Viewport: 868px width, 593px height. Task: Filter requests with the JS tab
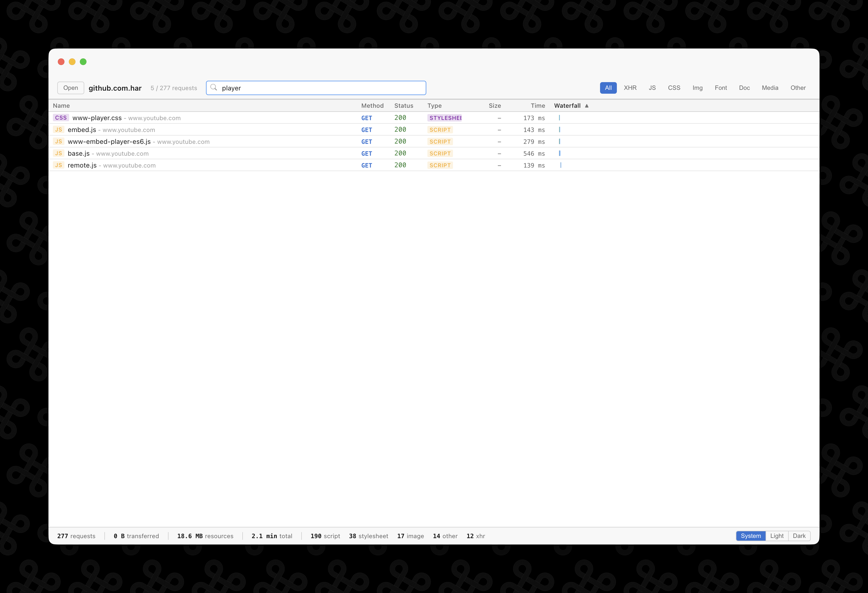pyautogui.click(x=652, y=87)
